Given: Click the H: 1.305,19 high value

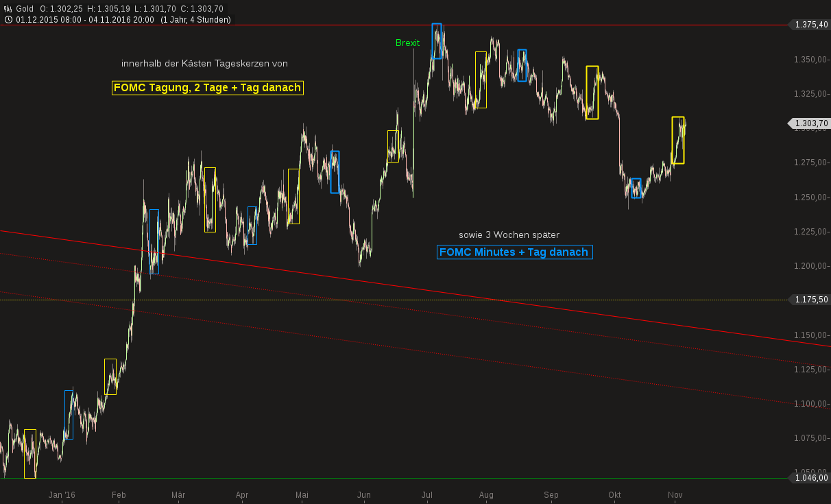Looking at the screenshot, I should pyautogui.click(x=108, y=8).
